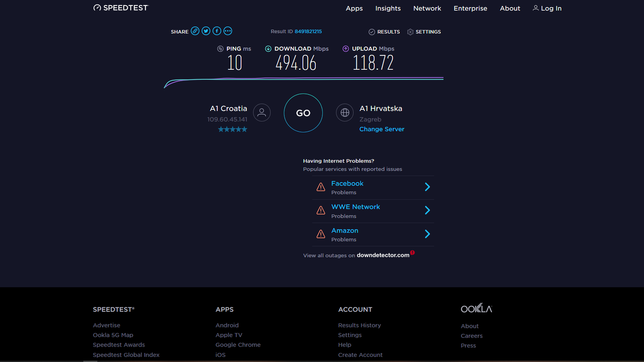This screenshot has width=644, height=362.
Task: Click the Amazon warning triangle icon
Action: pos(320,234)
